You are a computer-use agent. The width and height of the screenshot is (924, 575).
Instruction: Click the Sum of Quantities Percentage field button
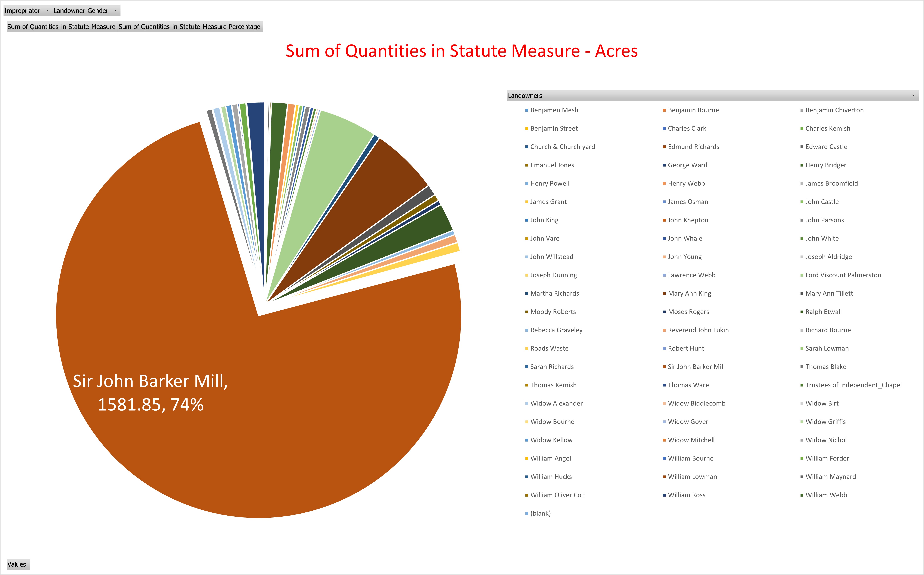pos(189,27)
